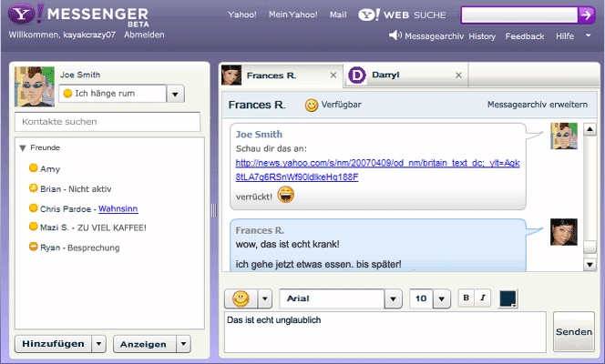
Task: Click the web search input field
Action: 519,15
